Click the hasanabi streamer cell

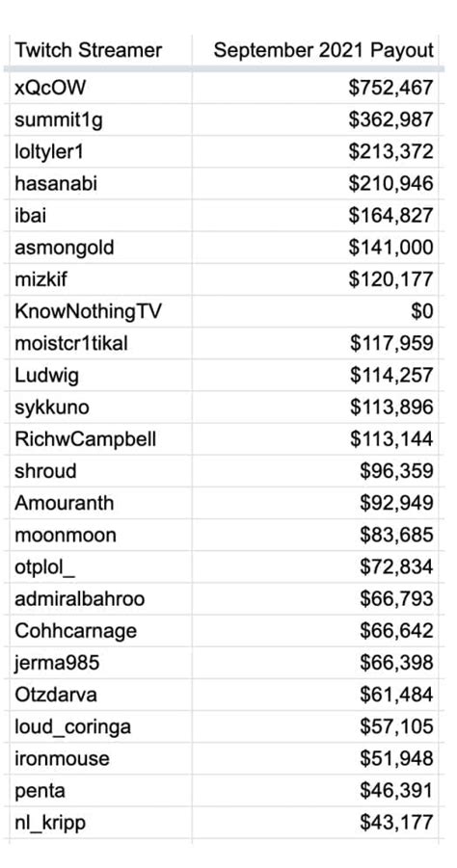tap(101, 183)
